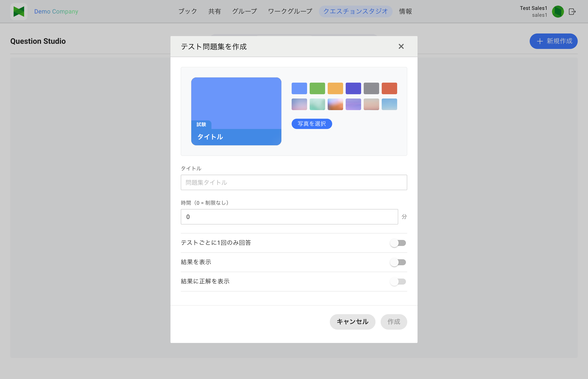
Task: Choose the lavender gradient swatch
Action: [x=353, y=104]
